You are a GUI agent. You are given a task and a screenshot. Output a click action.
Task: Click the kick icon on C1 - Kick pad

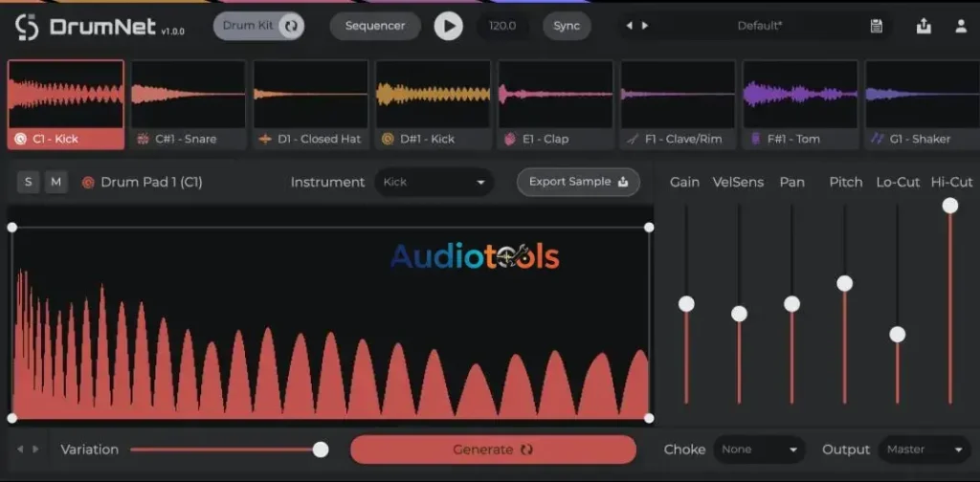(x=21, y=140)
